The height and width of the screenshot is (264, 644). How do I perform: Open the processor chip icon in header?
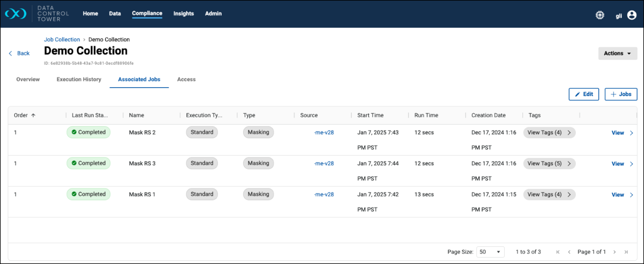pos(599,15)
